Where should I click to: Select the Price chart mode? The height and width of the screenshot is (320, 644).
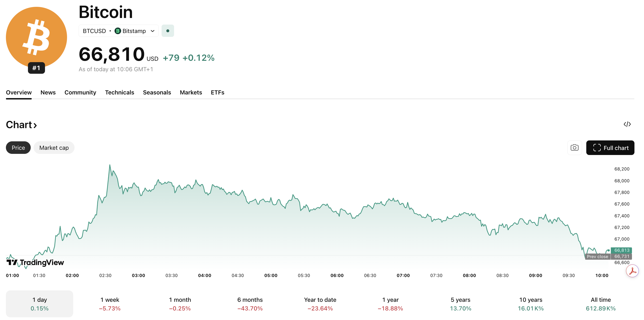tap(18, 147)
